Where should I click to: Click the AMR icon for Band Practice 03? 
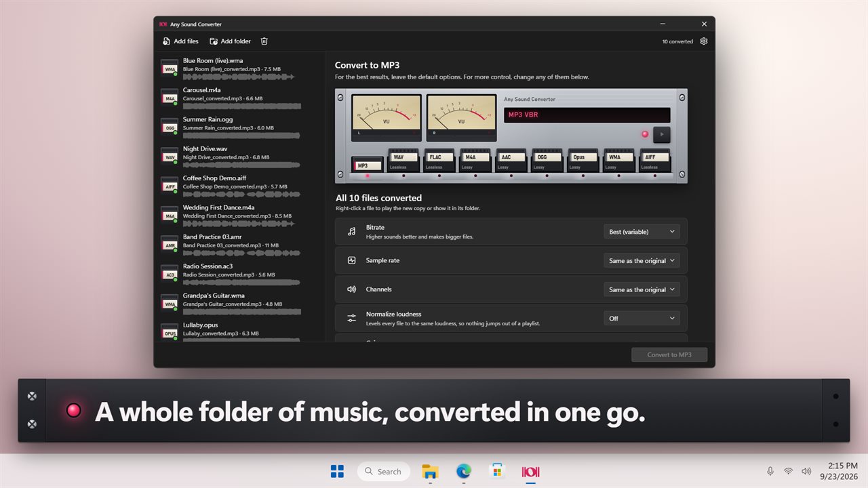170,245
